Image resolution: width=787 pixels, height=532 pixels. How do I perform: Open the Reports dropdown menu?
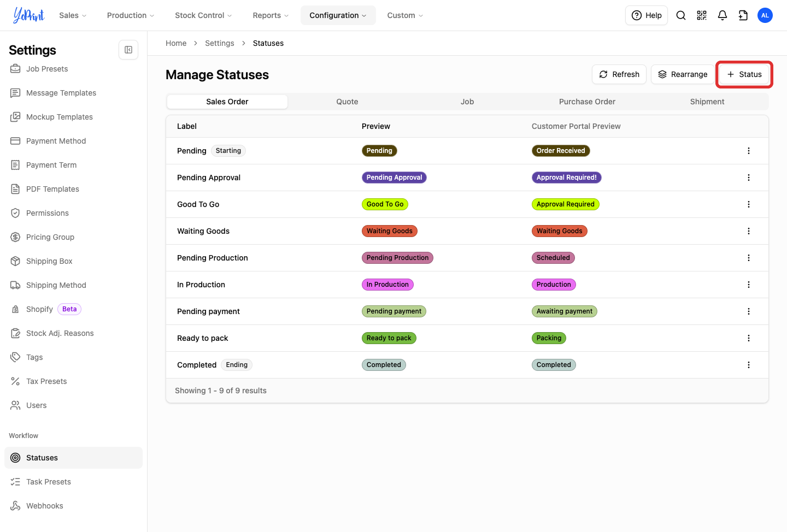point(271,15)
